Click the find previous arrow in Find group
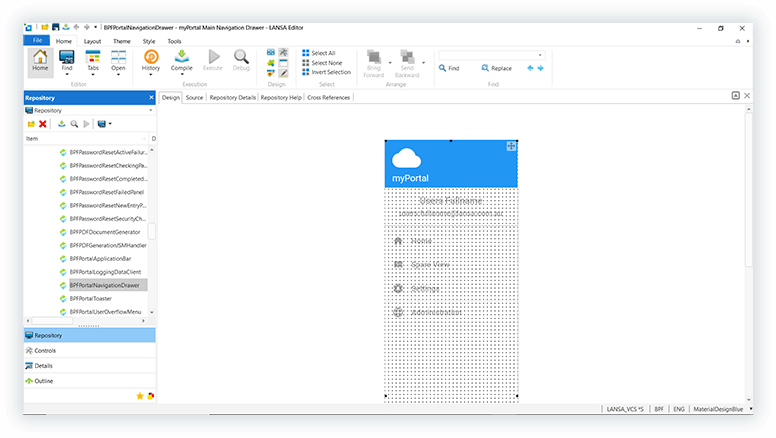The image size is (776, 438). 530,68
